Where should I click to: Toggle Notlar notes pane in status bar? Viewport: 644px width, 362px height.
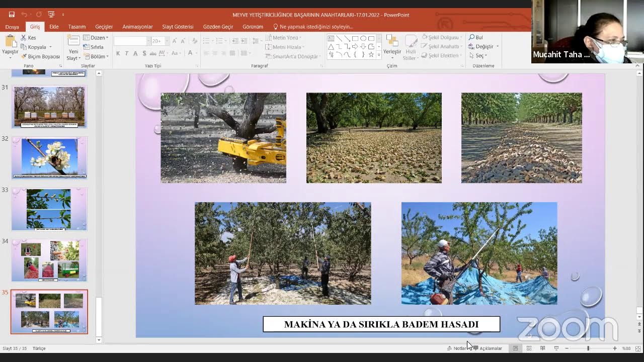pos(456,348)
